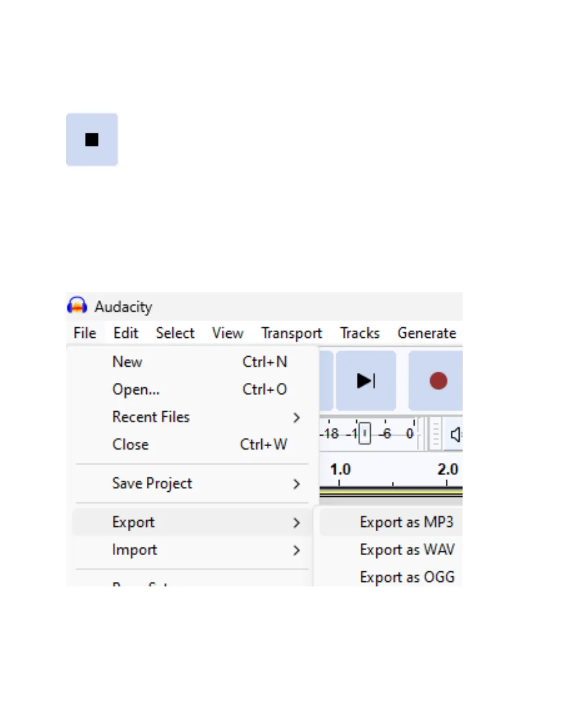
Task: Expand the Export submenu
Action: [193, 522]
